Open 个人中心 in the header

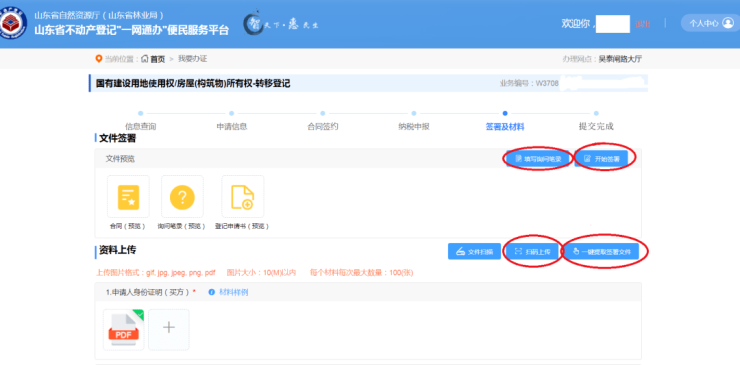710,23
